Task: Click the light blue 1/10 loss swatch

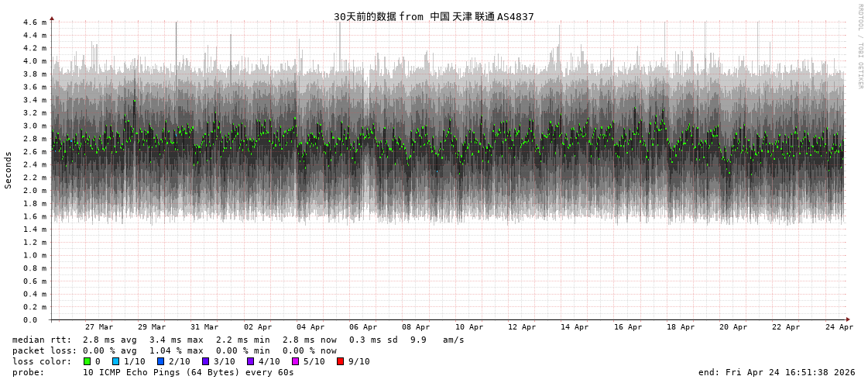Action: [116, 361]
